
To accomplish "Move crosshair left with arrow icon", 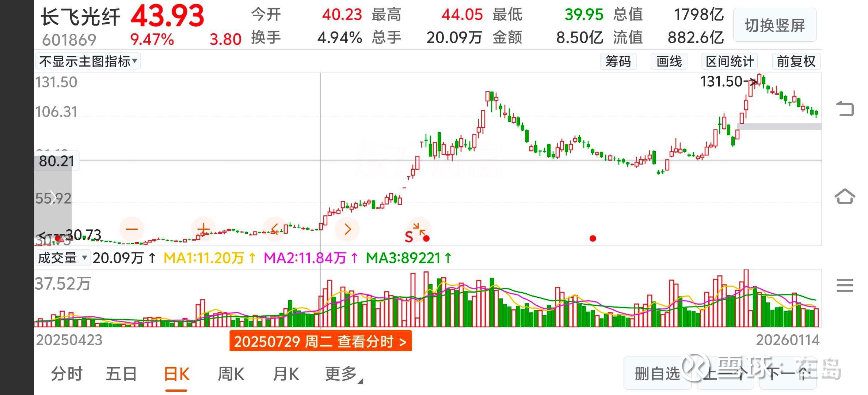I will [x=275, y=229].
